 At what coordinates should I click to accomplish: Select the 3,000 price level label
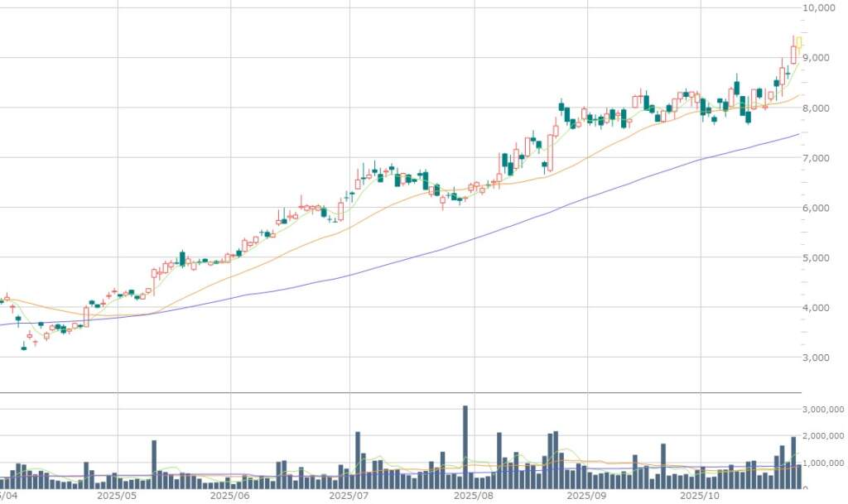818,358
